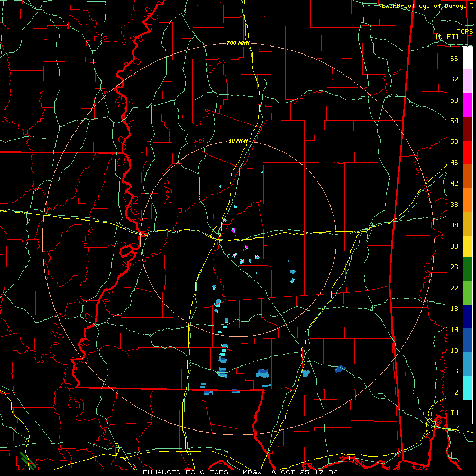Image resolution: width=476 pixels, height=476 pixels.
Task: Click the yellow 30 kft legend swatch
Action: click(467, 246)
